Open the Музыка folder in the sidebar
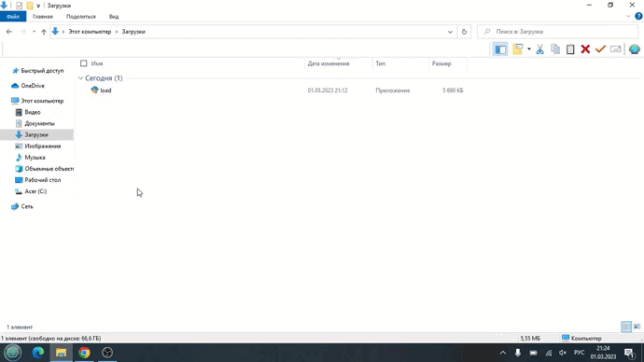The image size is (644, 362). pos(35,158)
